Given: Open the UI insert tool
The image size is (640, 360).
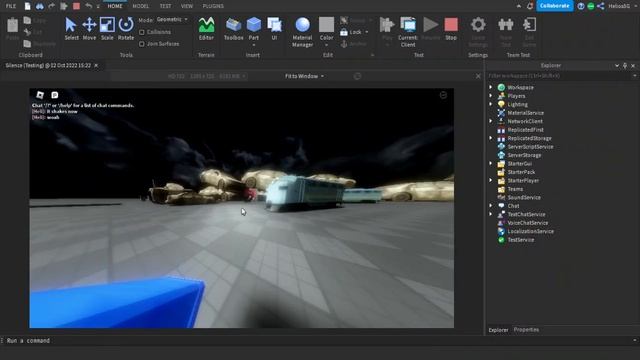Looking at the screenshot, I should 274,29.
